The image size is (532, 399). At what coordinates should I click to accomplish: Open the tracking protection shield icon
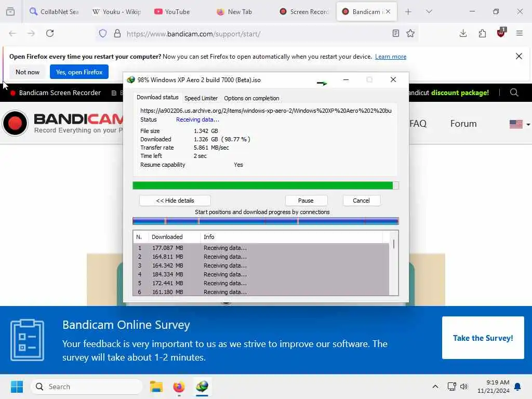click(103, 33)
